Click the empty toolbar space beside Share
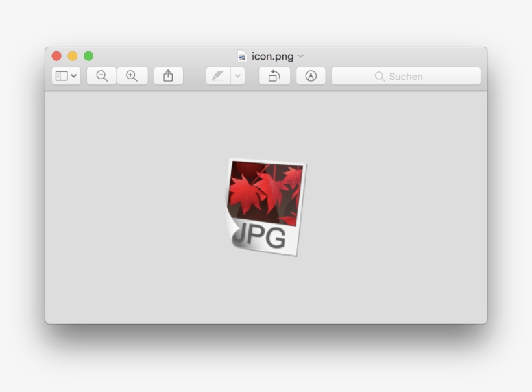The image size is (532, 392). pos(194,76)
